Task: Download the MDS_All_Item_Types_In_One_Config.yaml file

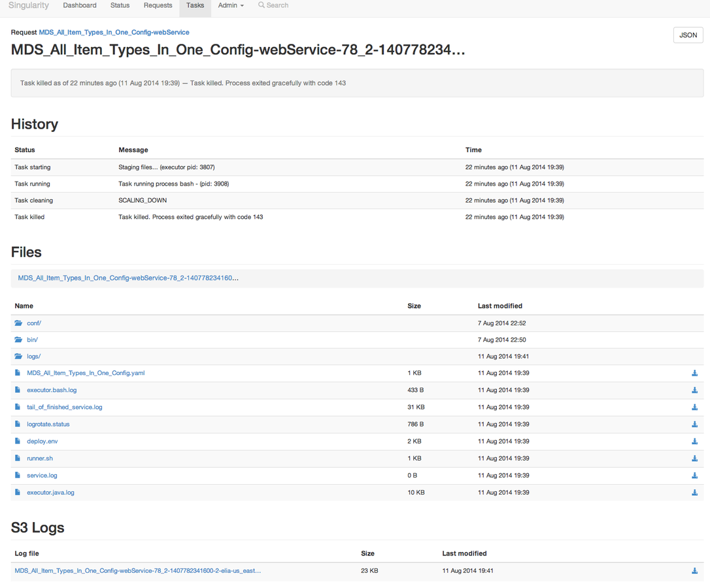Action: point(694,373)
